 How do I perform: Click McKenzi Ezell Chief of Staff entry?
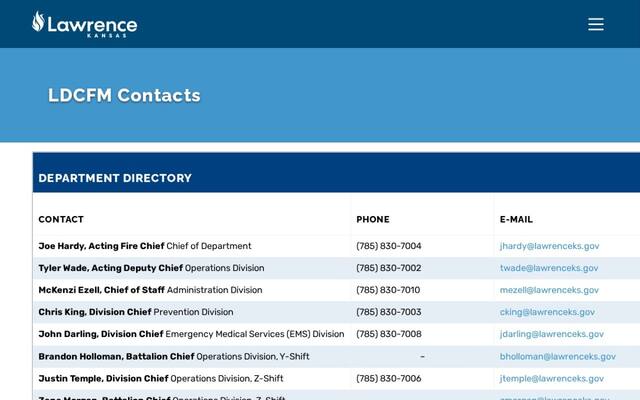click(x=150, y=290)
